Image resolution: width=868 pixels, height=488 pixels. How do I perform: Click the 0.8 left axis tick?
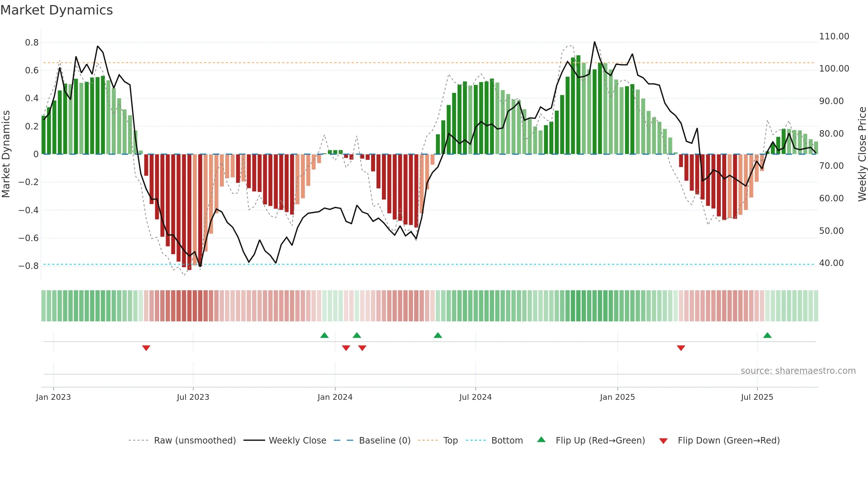[32, 42]
